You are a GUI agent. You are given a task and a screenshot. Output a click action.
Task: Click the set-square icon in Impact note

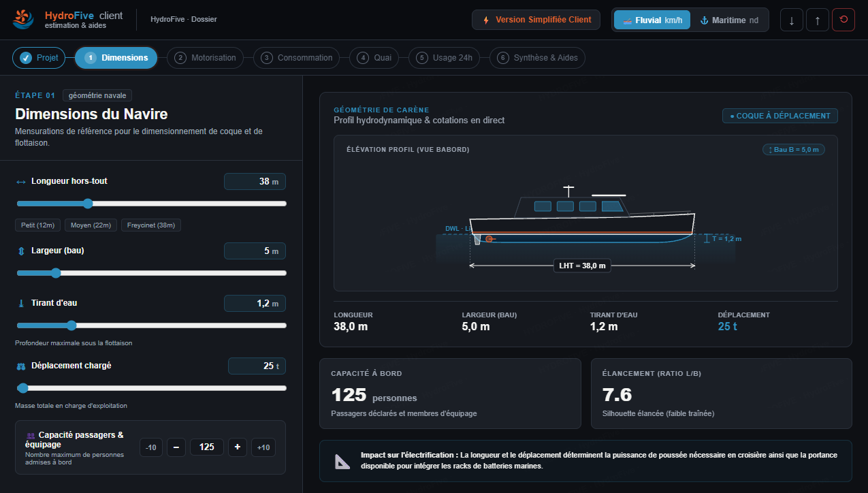(342, 462)
